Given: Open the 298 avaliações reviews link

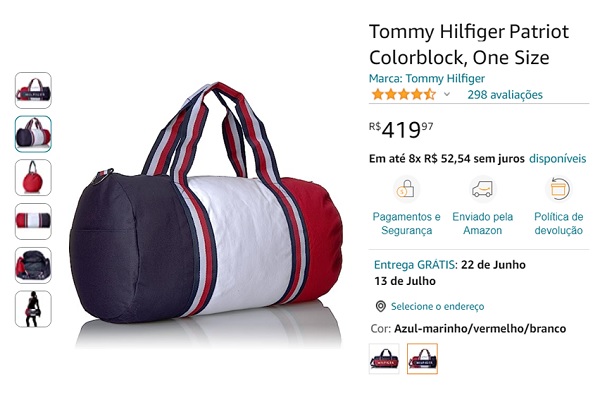Looking at the screenshot, I should (x=505, y=95).
